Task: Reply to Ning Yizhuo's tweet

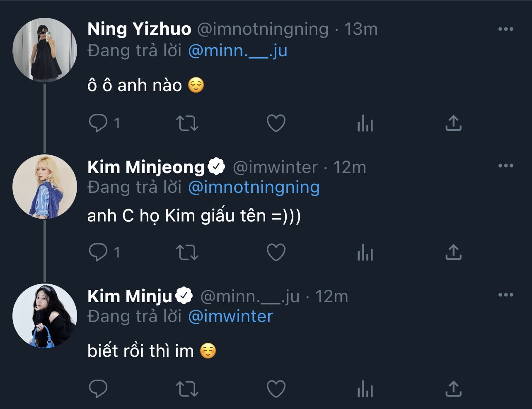Action: click(x=98, y=123)
